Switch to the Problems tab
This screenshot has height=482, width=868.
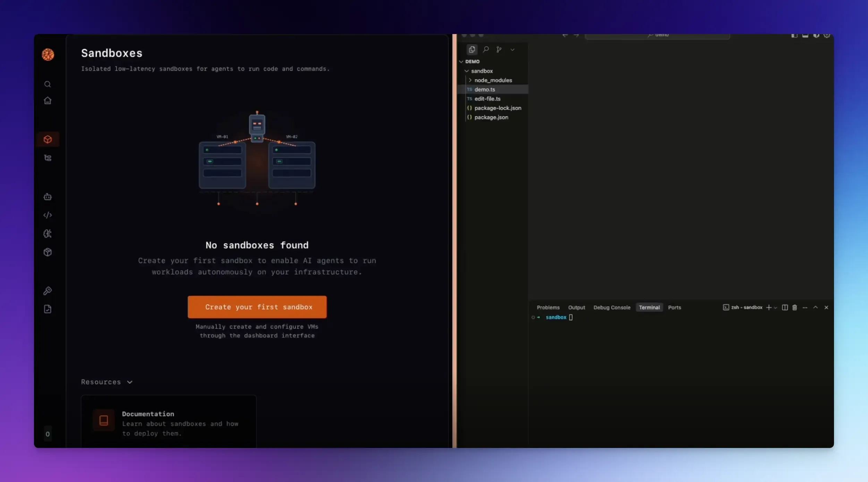click(x=548, y=307)
